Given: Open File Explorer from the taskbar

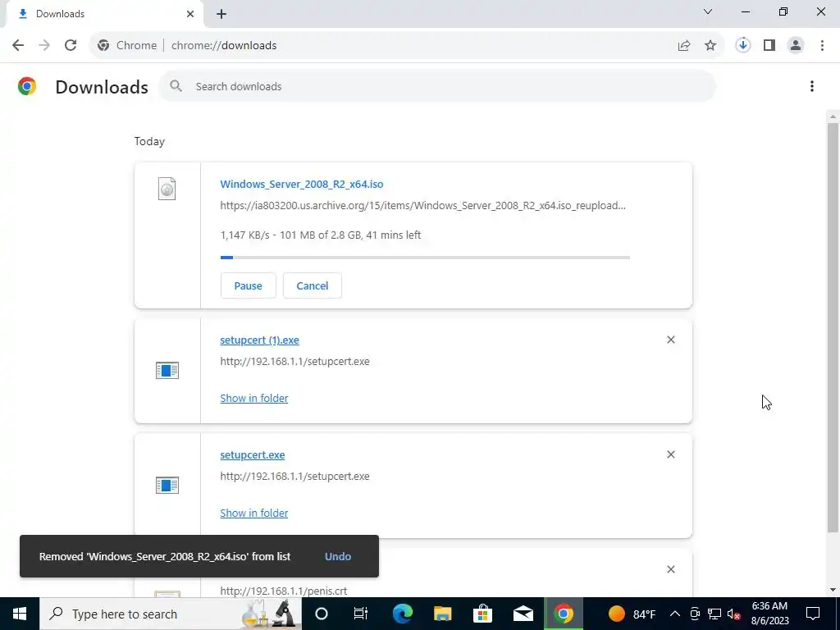Looking at the screenshot, I should pyautogui.click(x=442, y=614).
